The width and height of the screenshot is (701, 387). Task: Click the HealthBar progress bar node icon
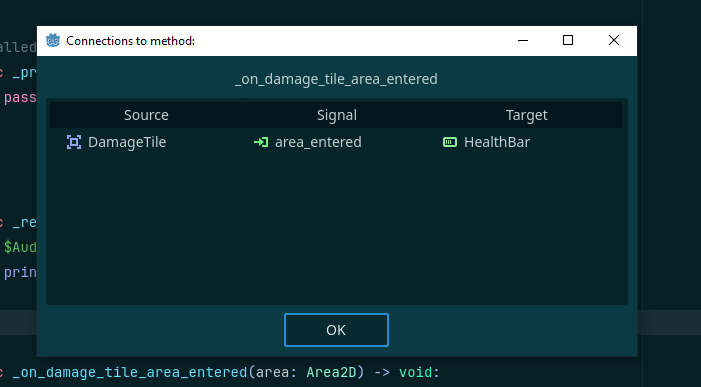tap(450, 142)
